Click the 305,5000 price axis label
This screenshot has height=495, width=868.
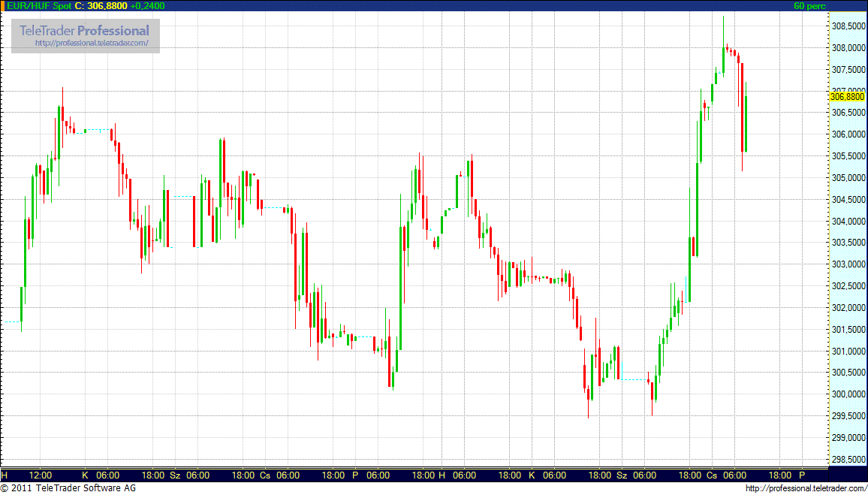pos(848,156)
